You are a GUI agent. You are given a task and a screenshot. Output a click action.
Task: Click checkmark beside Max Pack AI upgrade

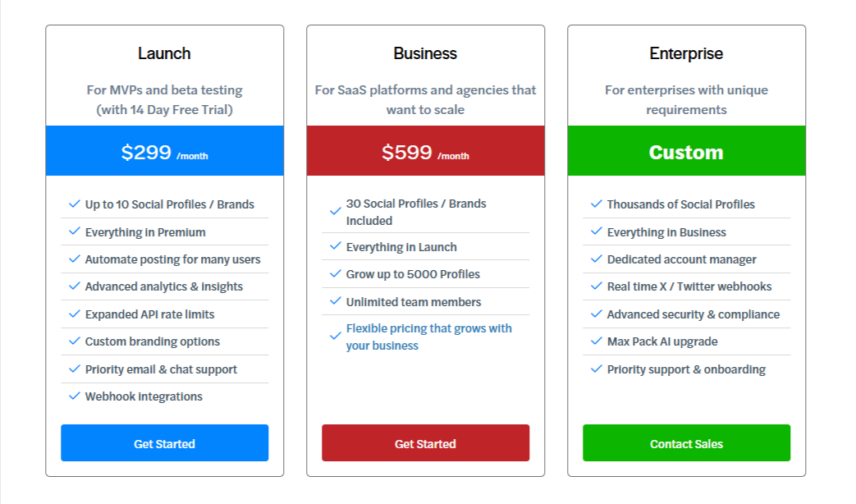(597, 341)
